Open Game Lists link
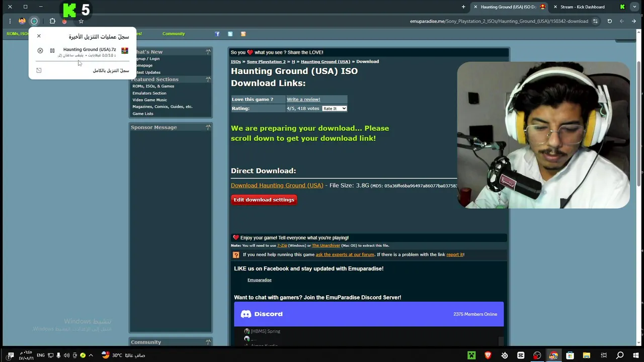 [x=142, y=114]
